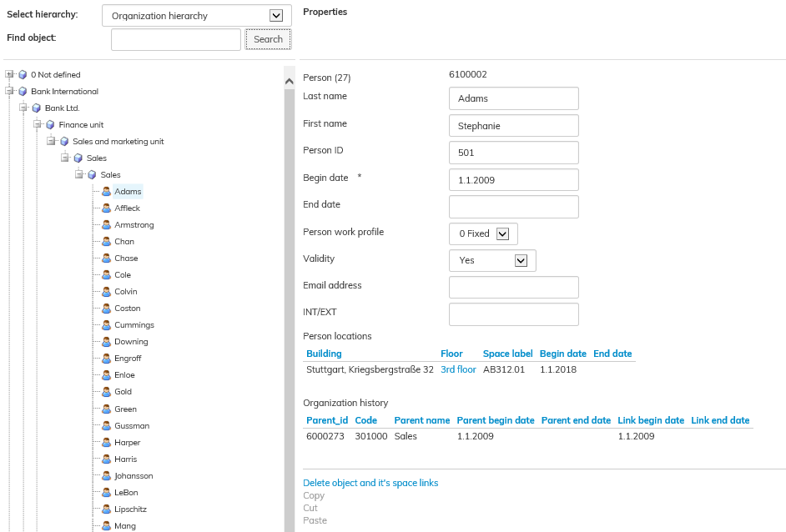Collapse the Bank Ltd. tree node
This screenshot has height=532, width=786.
tap(23, 108)
